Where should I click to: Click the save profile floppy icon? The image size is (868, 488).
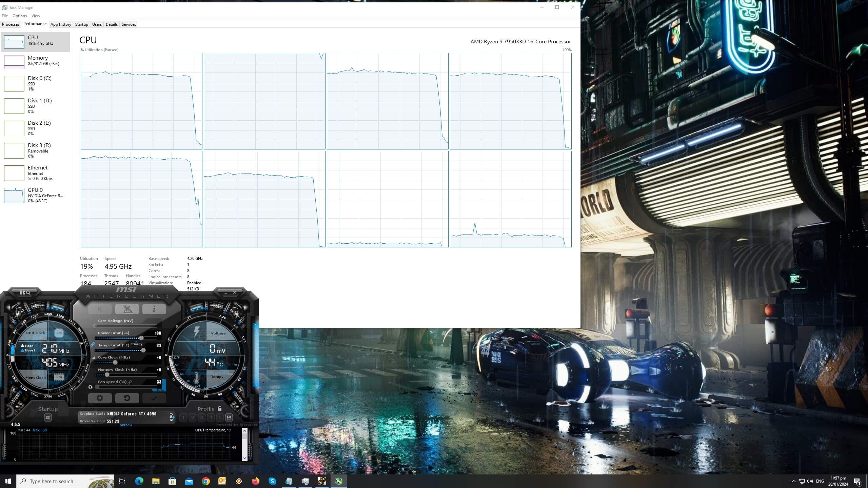[229, 418]
